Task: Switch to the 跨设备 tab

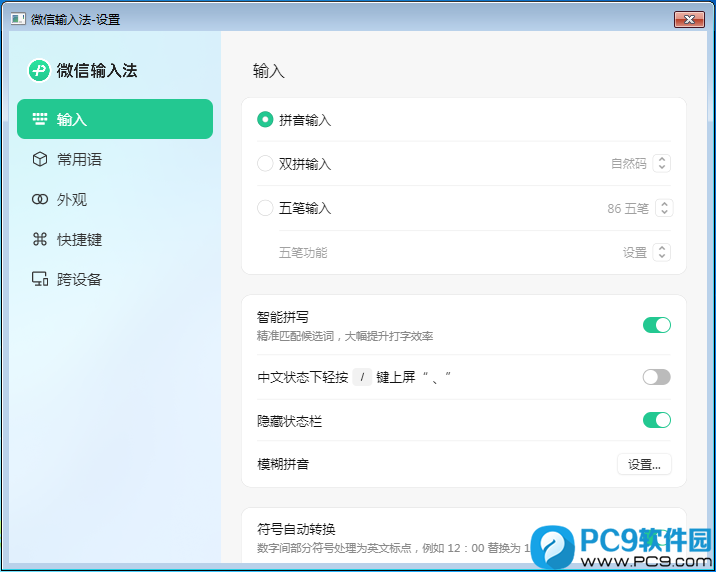Action: 115,279
